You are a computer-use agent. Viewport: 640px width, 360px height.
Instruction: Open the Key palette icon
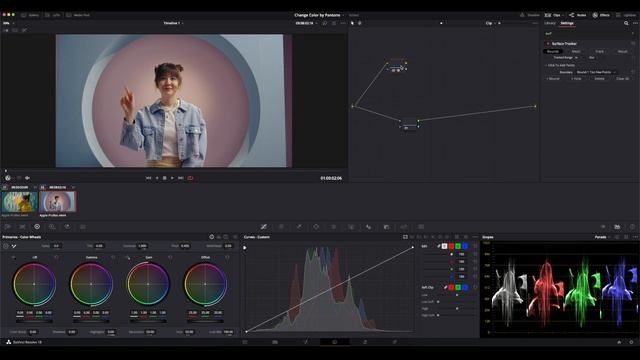pos(386,227)
